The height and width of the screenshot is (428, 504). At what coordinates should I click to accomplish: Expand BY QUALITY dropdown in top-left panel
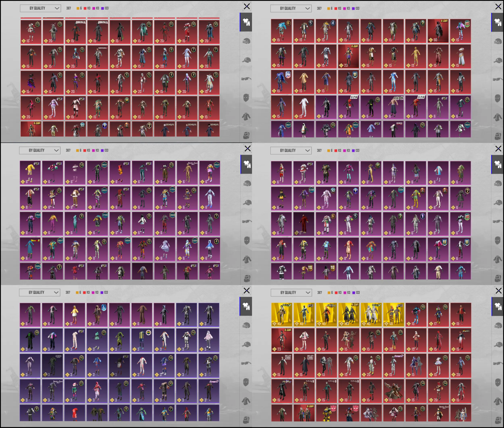point(40,8)
